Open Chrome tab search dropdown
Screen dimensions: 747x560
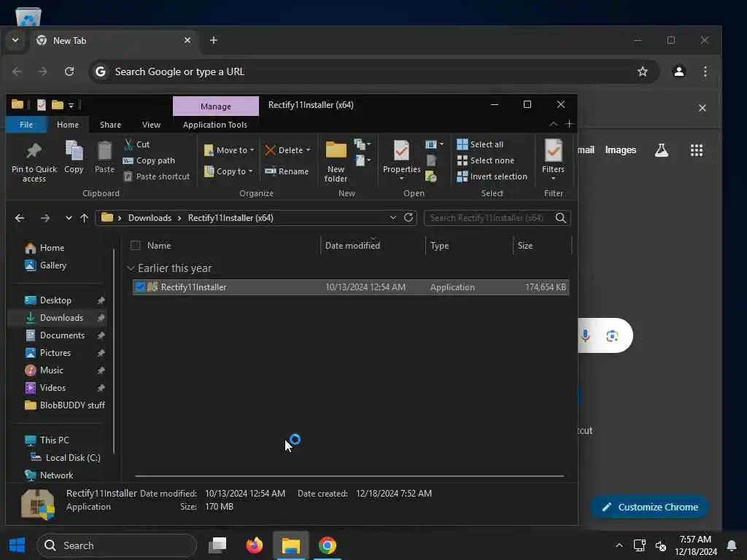click(x=15, y=41)
